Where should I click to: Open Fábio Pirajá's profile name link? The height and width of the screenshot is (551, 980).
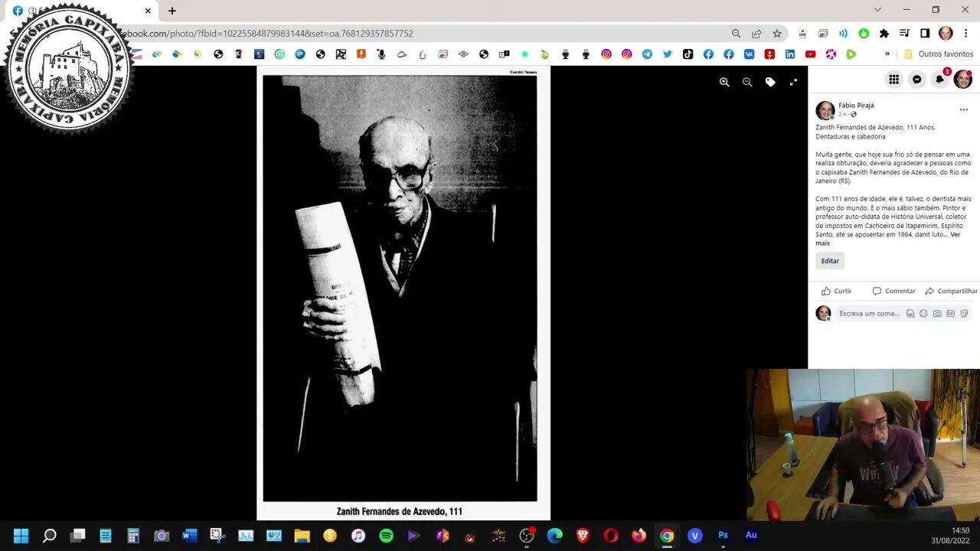point(856,106)
